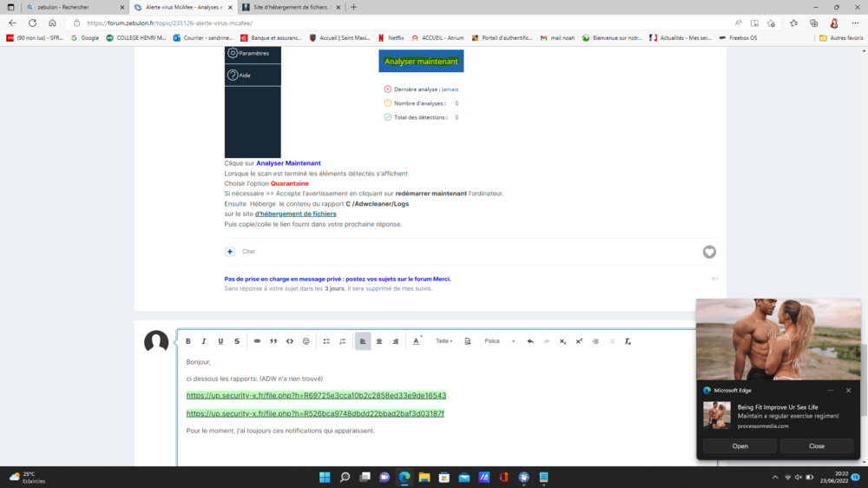This screenshot has height=488, width=868.
Task: Open the Police font dropdown
Action: (x=499, y=341)
